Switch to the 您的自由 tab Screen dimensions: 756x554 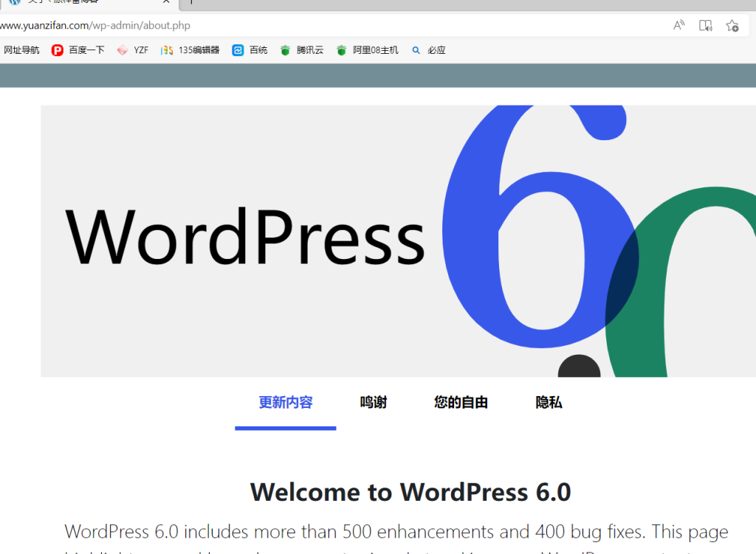point(461,403)
